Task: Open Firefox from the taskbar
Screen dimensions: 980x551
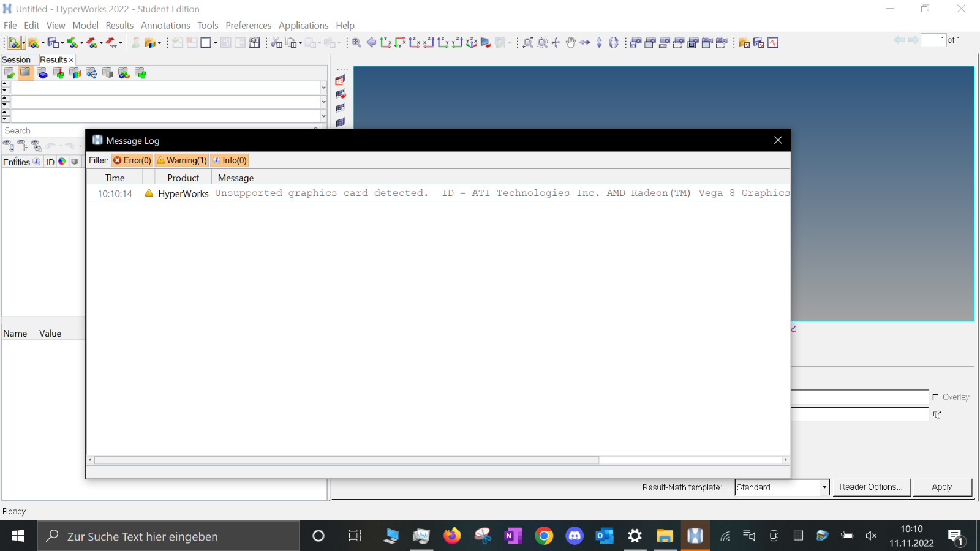Action: coord(452,536)
